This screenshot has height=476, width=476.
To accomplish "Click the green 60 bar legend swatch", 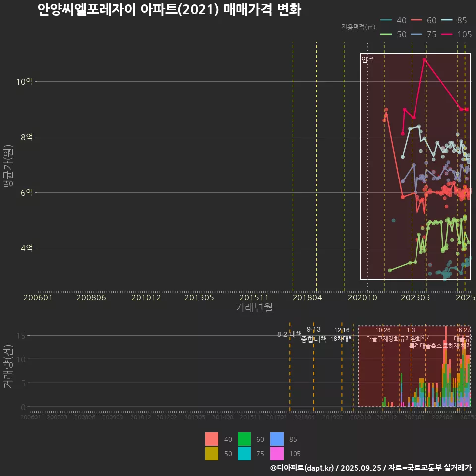I will (x=244, y=439).
